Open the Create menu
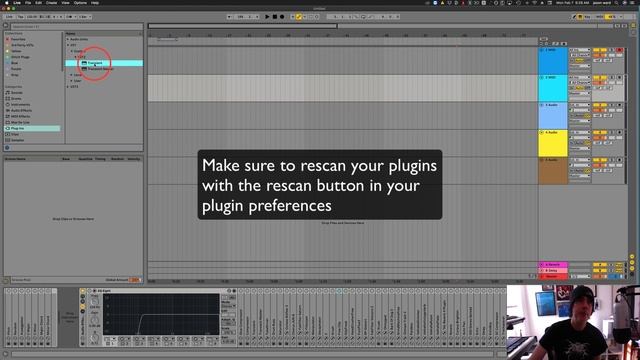 (51, 3)
